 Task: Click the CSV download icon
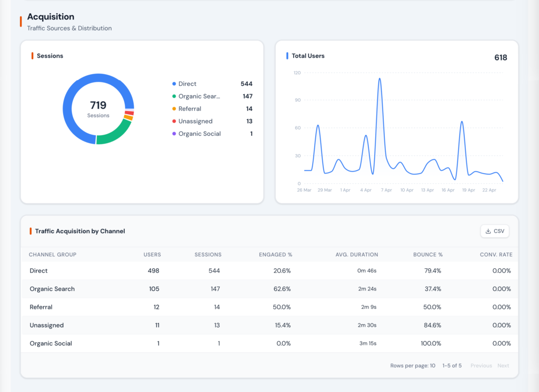click(488, 230)
